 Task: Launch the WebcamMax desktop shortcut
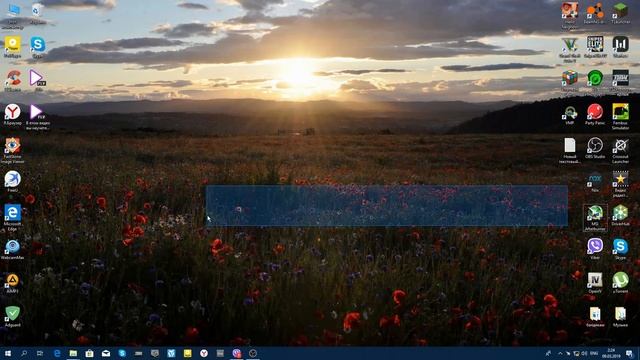(13, 248)
